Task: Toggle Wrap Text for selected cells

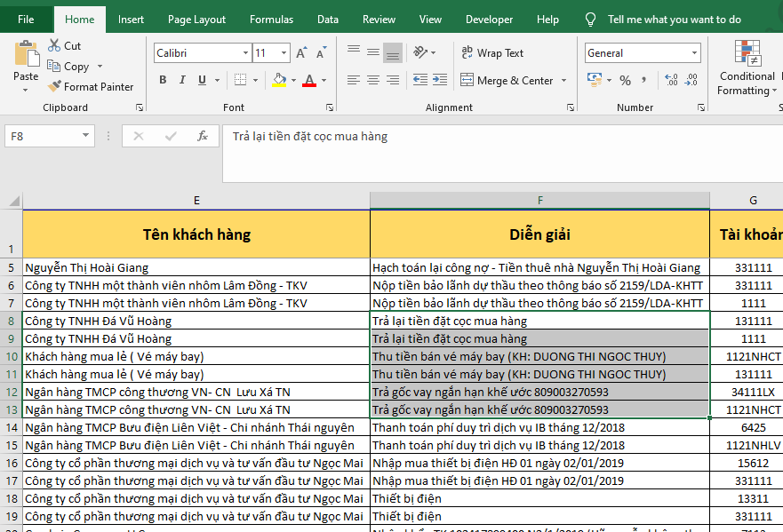Action: pyautogui.click(x=492, y=53)
